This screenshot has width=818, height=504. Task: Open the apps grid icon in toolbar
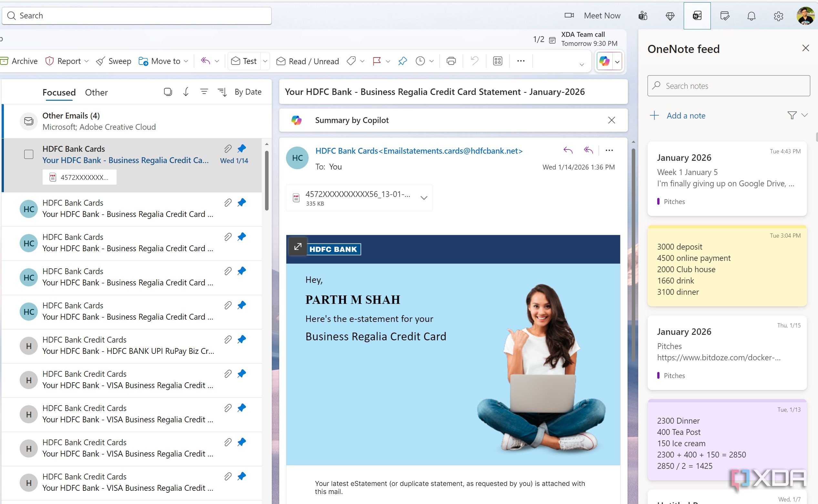pos(497,61)
